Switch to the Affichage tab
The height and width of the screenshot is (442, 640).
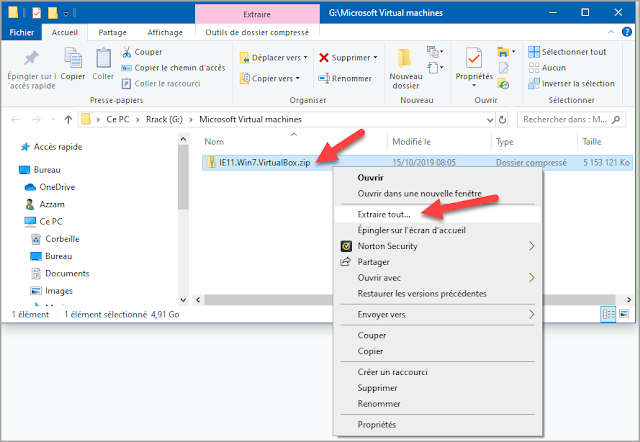[165, 32]
